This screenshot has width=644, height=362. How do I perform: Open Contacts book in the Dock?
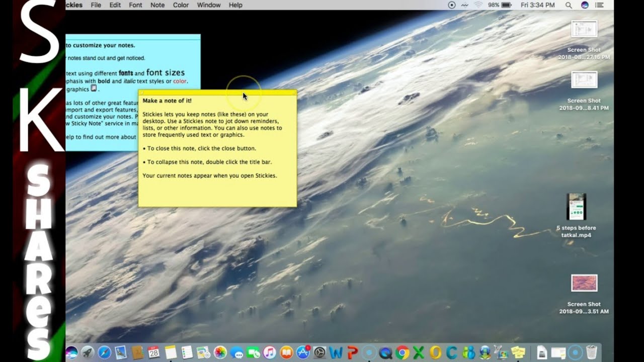pos(137,352)
